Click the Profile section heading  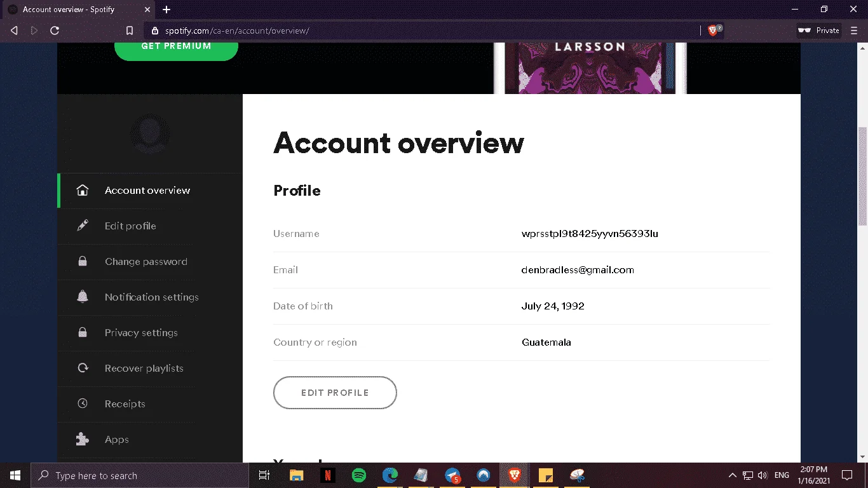[297, 191]
